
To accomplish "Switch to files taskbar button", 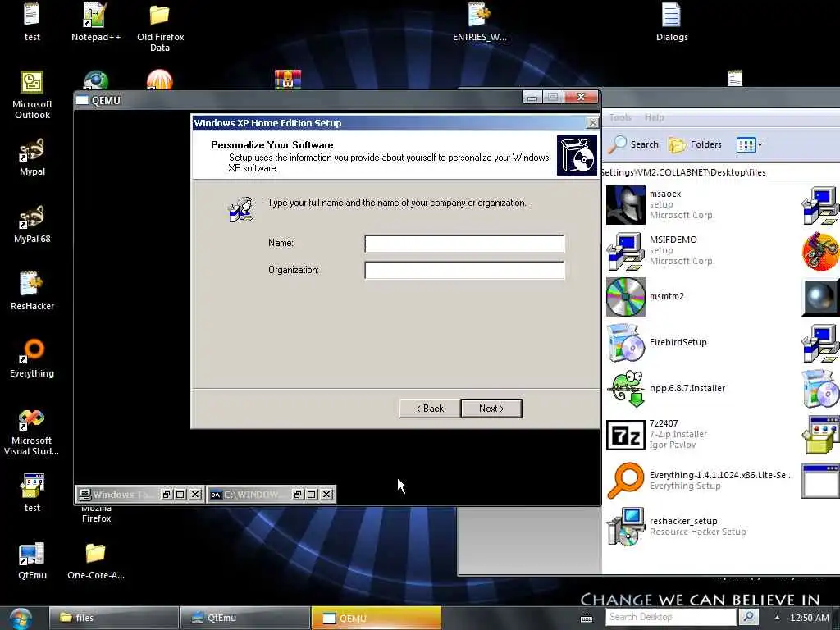I will click(113, 619).
